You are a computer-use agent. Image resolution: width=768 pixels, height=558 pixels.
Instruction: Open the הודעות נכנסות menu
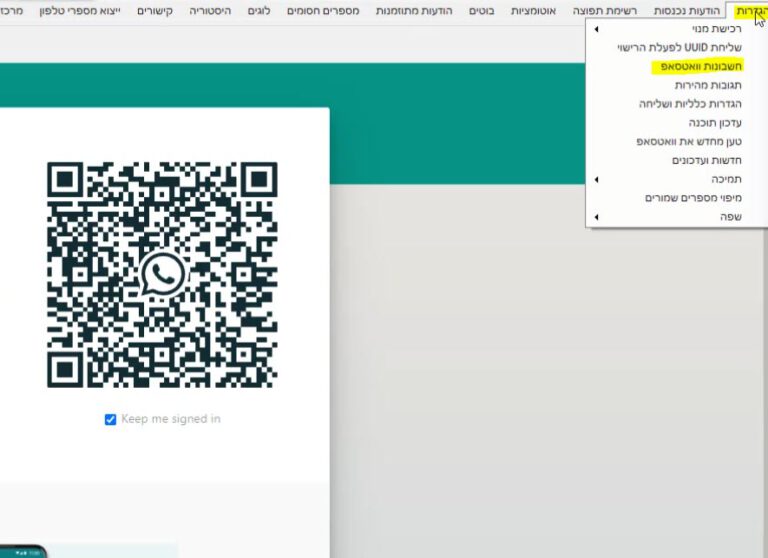coord(687,10)
